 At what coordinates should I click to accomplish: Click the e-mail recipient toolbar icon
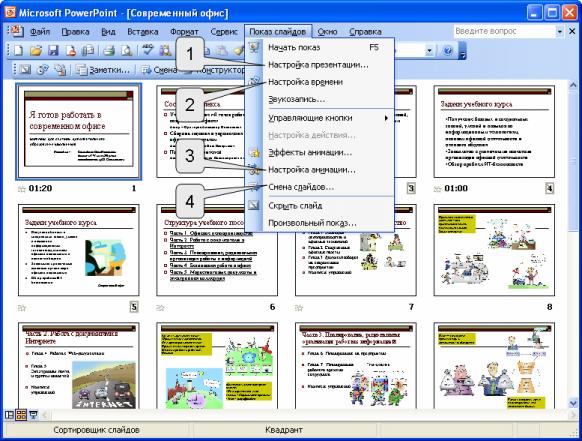point(88,50)
